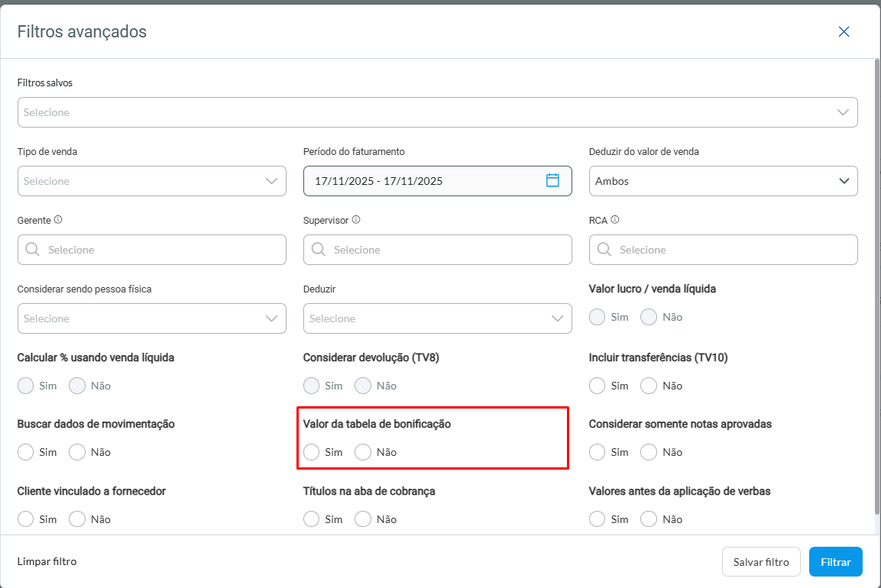Screen dimensions: 881x588
Task: Click the info icon next to RCA
Action: click(x=615, y=220)
